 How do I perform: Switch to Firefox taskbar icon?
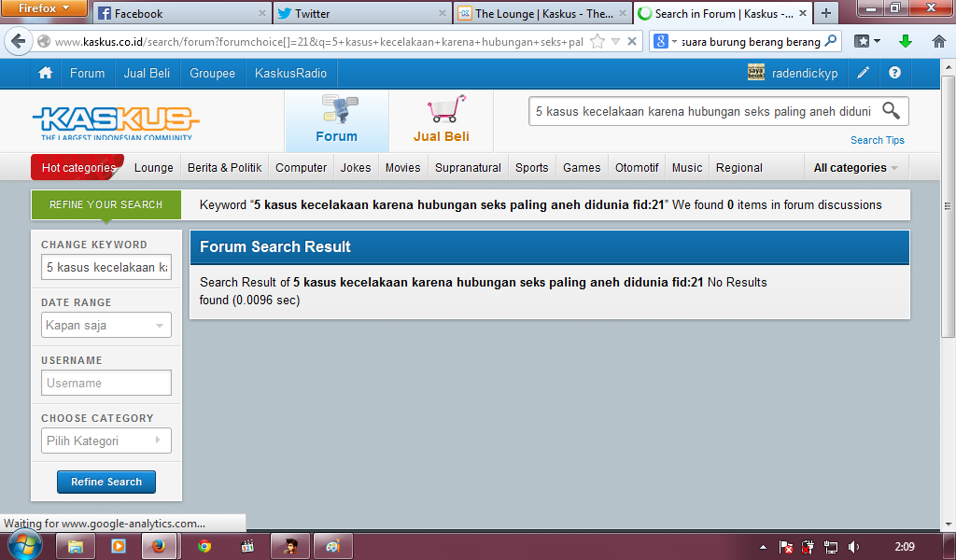[159, 546]
